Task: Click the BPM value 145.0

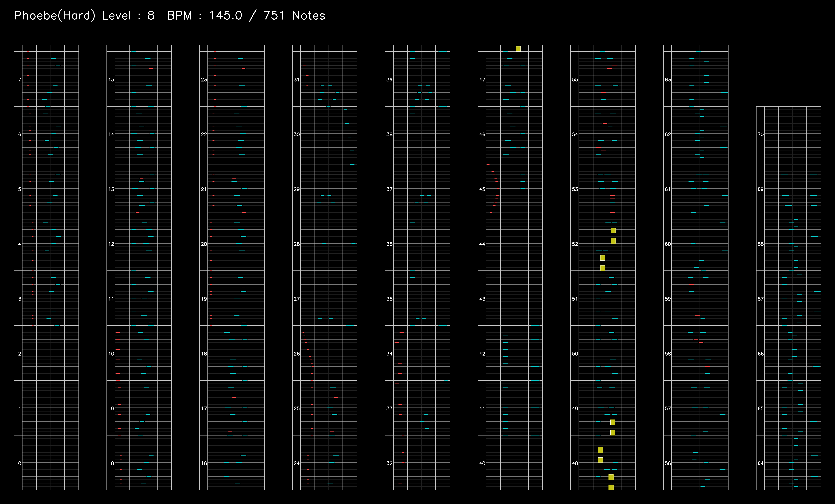Action: click(225, 16)
